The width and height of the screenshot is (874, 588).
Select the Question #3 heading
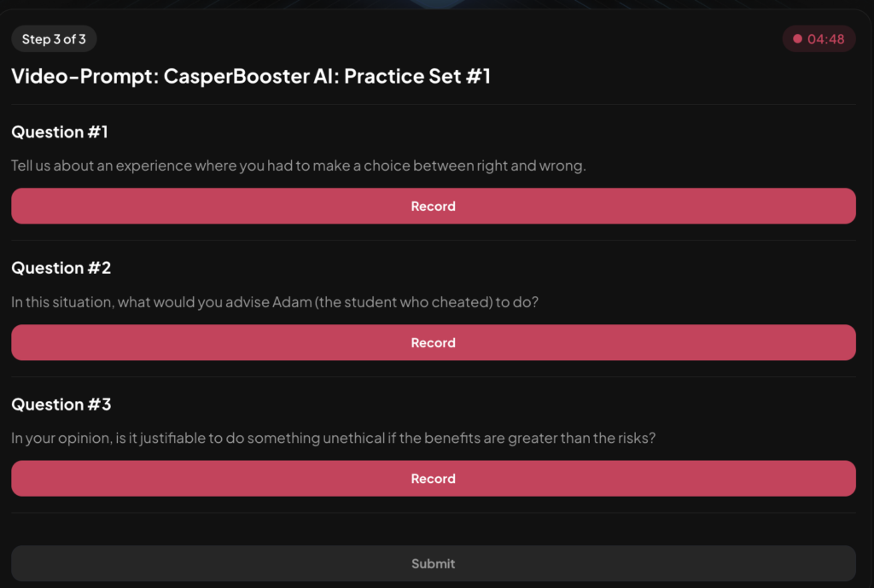[x=61, y=404]
